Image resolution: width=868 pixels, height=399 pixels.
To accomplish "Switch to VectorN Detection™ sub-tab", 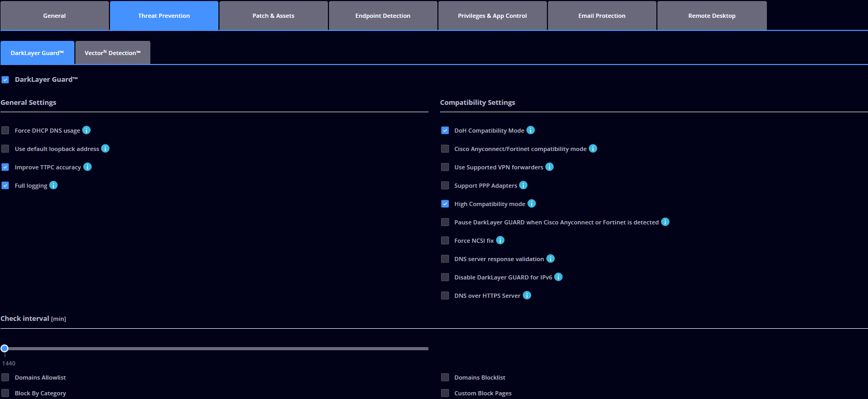I will click(113, 52).
